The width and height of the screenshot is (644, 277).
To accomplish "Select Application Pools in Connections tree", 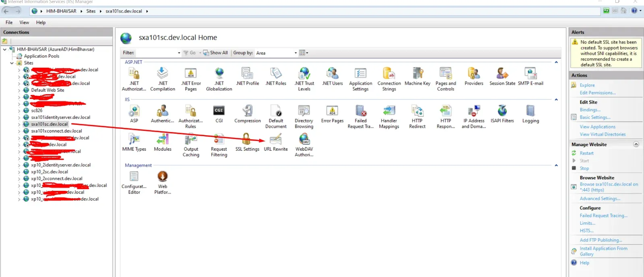I will (x=41, y=56).
